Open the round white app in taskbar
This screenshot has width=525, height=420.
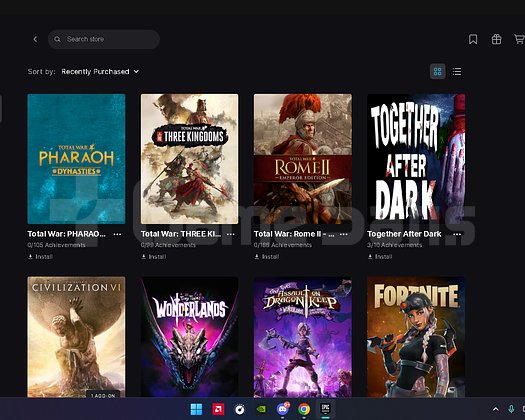[239, 409]
